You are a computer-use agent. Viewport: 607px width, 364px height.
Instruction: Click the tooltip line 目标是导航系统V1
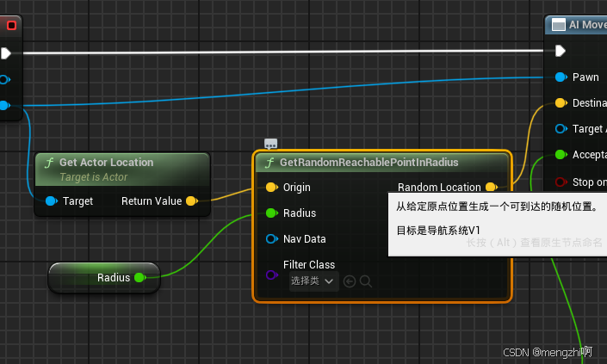[438, 231]
